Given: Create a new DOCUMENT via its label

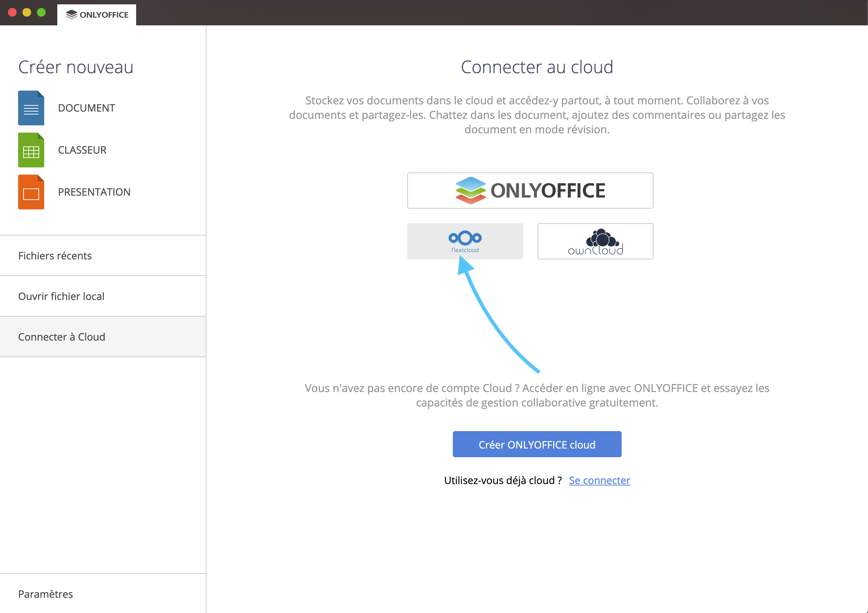Looking at the screenshot, I should [86, 108].
